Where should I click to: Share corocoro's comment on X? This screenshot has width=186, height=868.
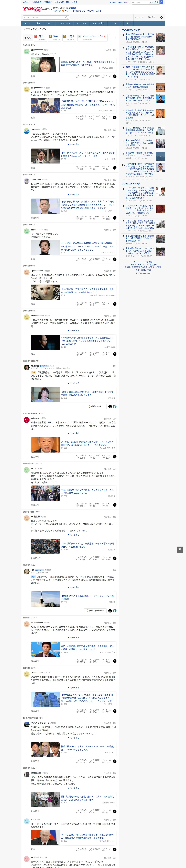[115, 218]
